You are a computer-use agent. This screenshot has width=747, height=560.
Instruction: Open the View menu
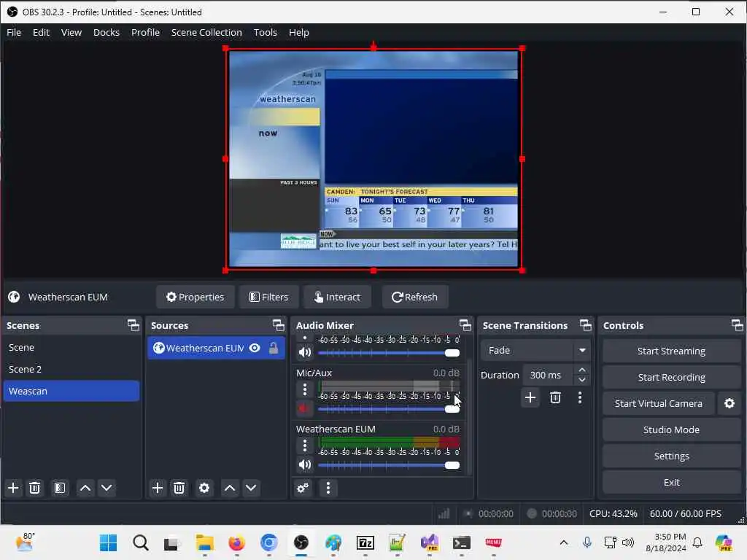point(71,32)
